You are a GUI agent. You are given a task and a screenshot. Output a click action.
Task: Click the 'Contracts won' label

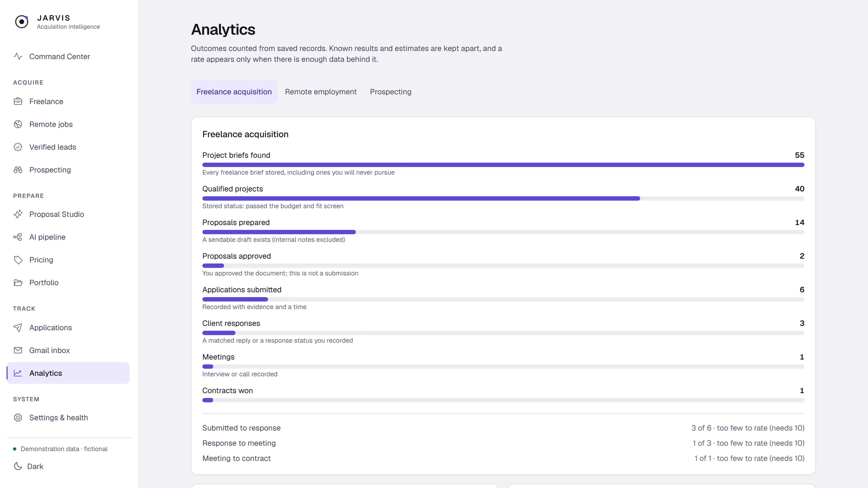(227, 390)
